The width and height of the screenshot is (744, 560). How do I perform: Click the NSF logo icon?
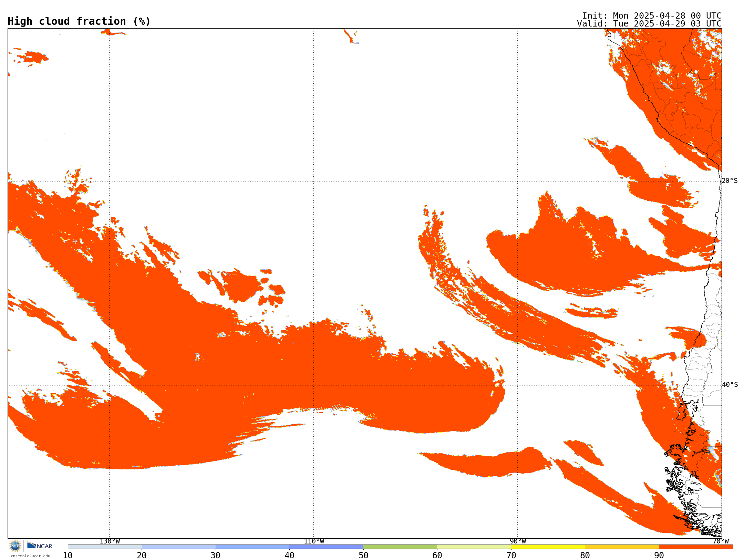pos(15,546)
